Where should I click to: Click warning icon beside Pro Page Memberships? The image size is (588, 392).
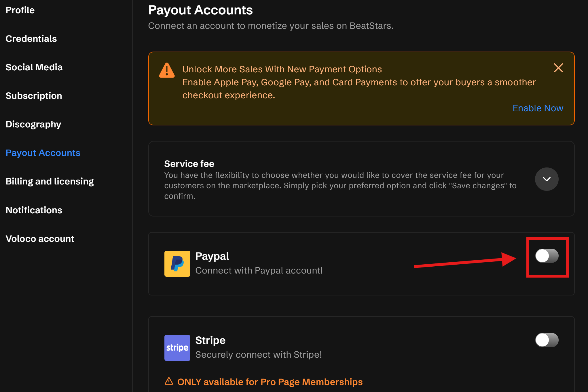169,381
